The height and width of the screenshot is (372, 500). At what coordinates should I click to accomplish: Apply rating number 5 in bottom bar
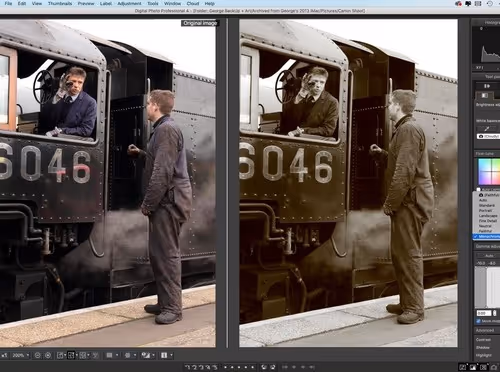pos(215,367)
